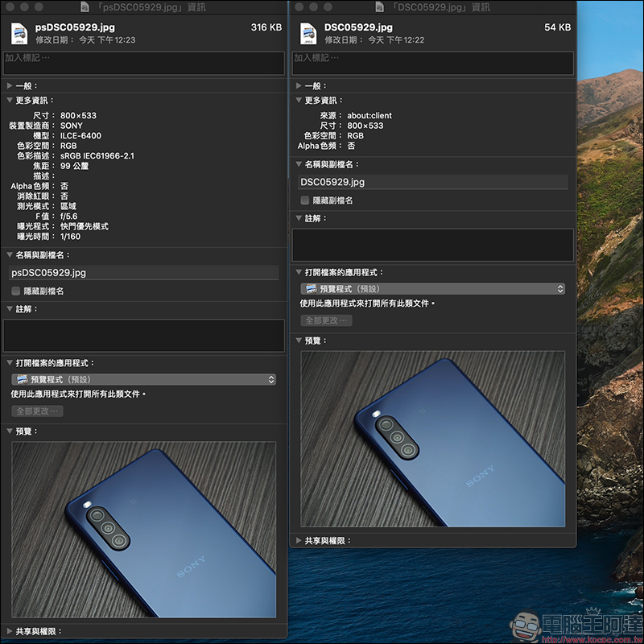This screenshot has height=644, width=644.
Task: Click Preview app icon in psDSC05929.jpg open-with dropdown
Action: point(23,379)
